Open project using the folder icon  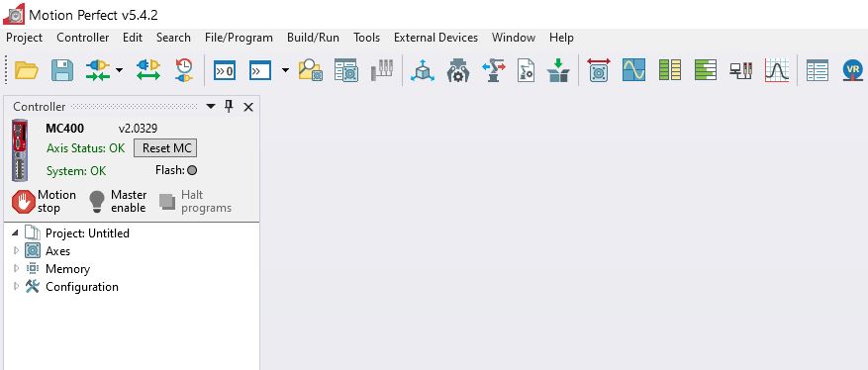click(x=26, y=70)
